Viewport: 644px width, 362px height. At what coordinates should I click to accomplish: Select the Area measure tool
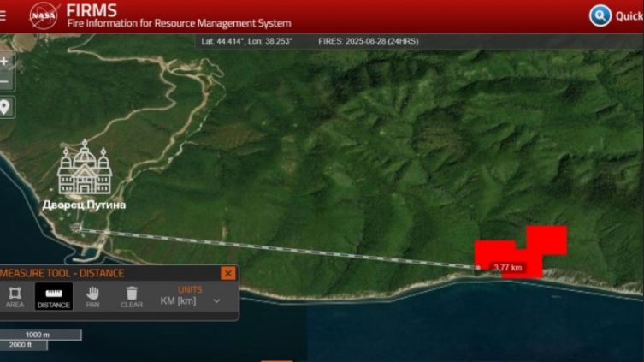pos(15,297)
